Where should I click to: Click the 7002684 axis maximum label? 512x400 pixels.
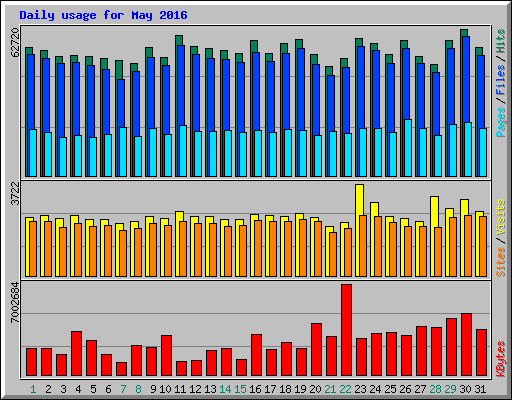pyautogui.click(x=15, y=303)
